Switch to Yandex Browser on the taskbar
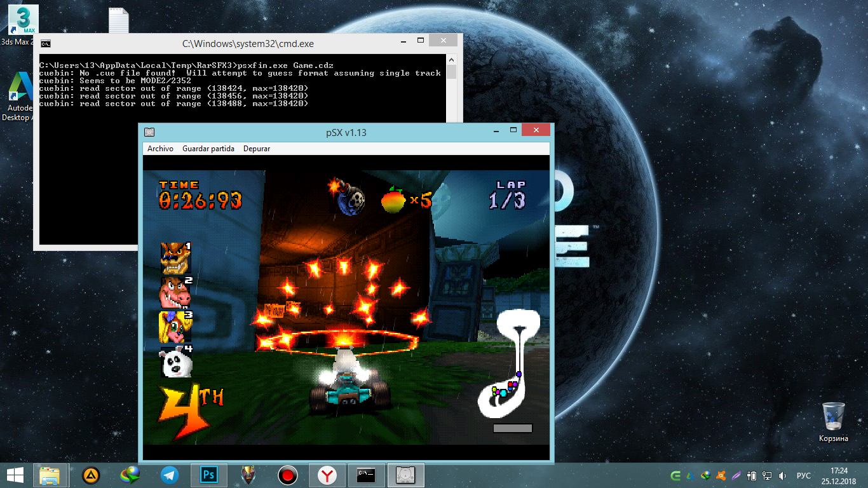868x488 pixels. point(327,475)
